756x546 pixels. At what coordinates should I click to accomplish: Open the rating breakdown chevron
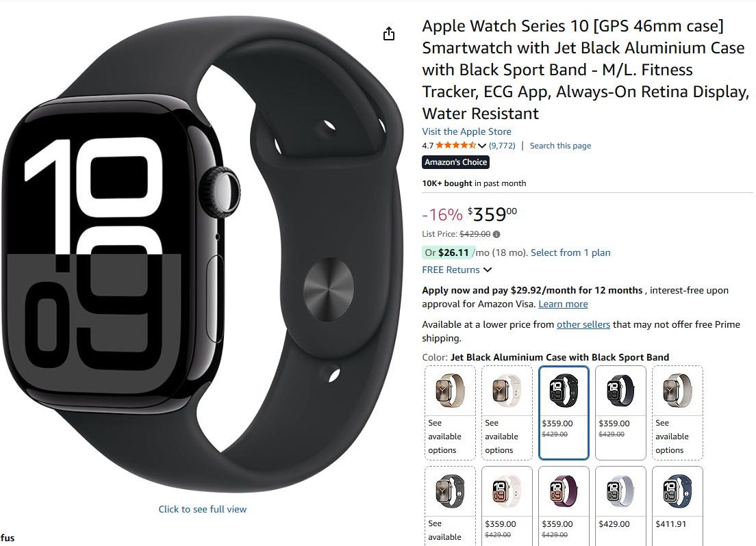click(481, 146)
